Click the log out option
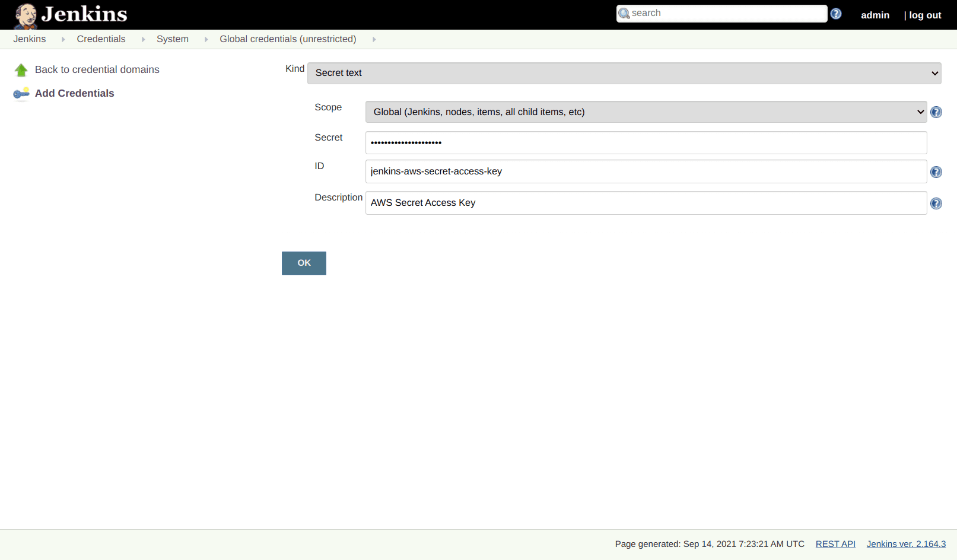 [x=926, y=15]
